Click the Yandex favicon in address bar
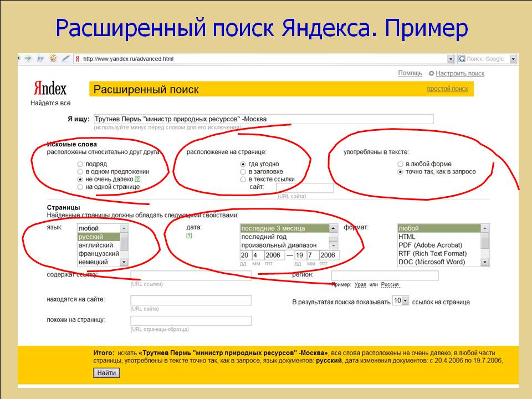Screen dimensions: 532x399 78,59
